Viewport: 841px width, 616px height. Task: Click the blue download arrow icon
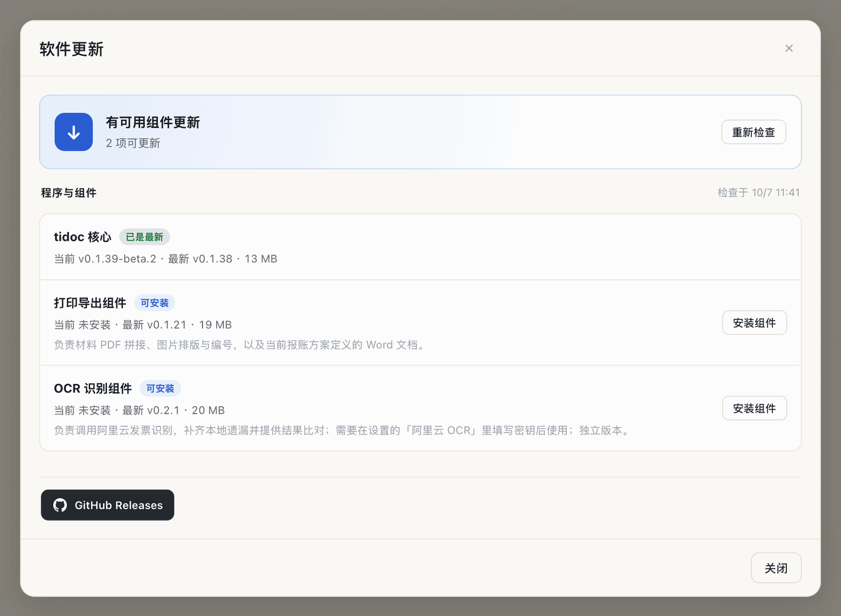(73, 132)
